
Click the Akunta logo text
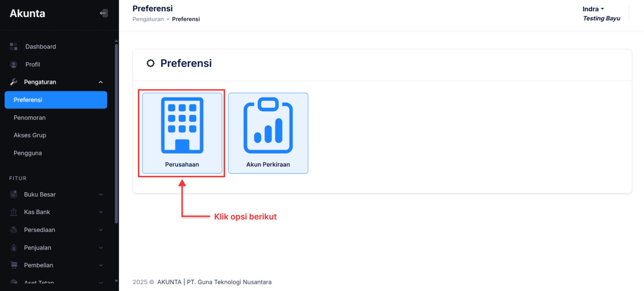tap(27, 13)
